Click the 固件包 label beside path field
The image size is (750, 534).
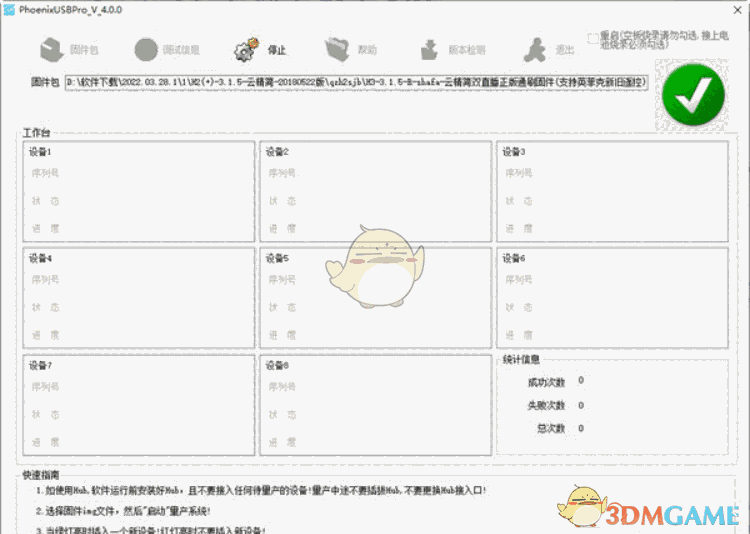(45, 82)
